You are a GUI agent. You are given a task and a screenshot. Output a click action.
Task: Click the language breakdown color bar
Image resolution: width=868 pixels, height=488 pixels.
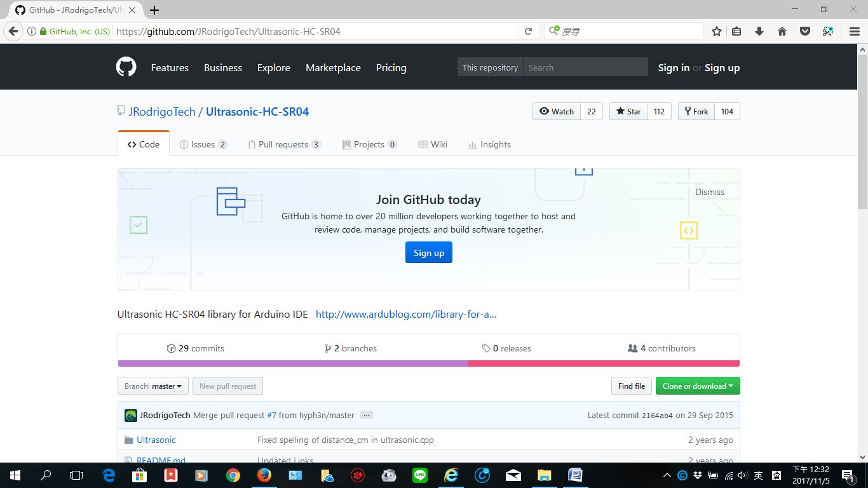[429, 363]
